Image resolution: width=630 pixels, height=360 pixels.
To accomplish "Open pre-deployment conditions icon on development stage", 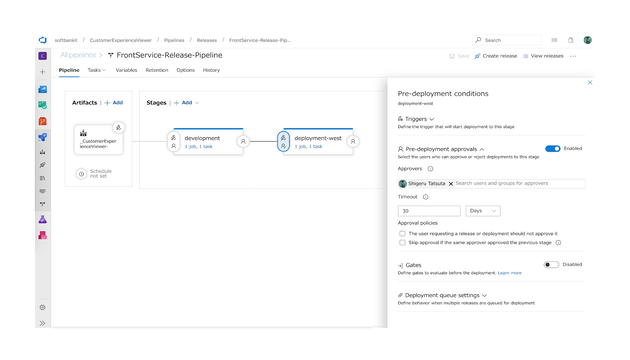I will (174, 141).
